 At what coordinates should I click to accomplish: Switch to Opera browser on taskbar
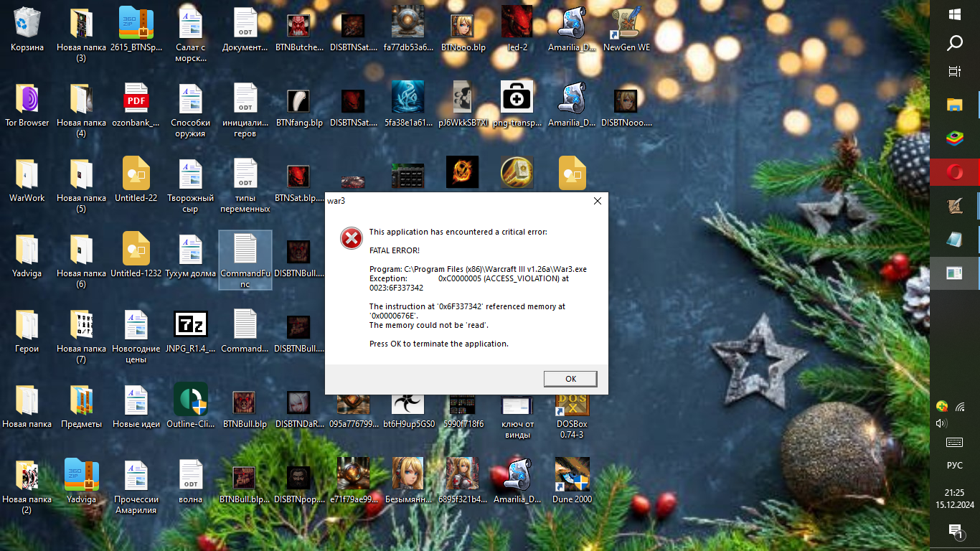[x=955, y=172]
